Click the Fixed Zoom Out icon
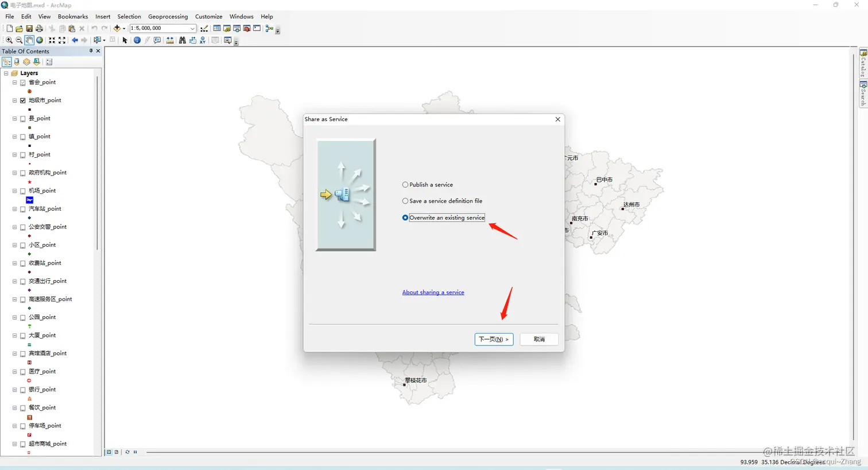Screen dimensions: 868x470 (x=62, y=40)
